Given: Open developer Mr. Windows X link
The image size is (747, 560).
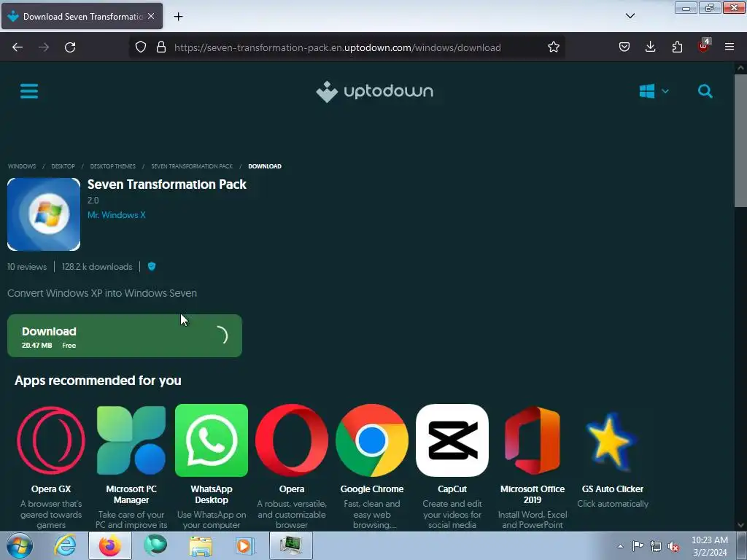Looking at the screenshot, I should (116, 215).
